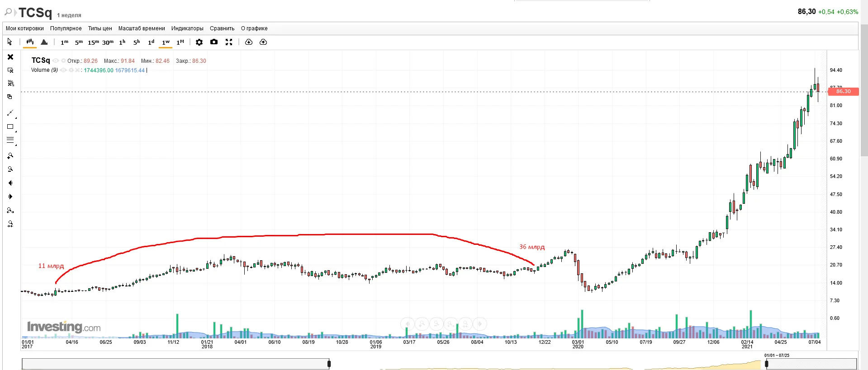Select the 1h timeframe
The image size is (868, 370).
(x=122, y=42)
